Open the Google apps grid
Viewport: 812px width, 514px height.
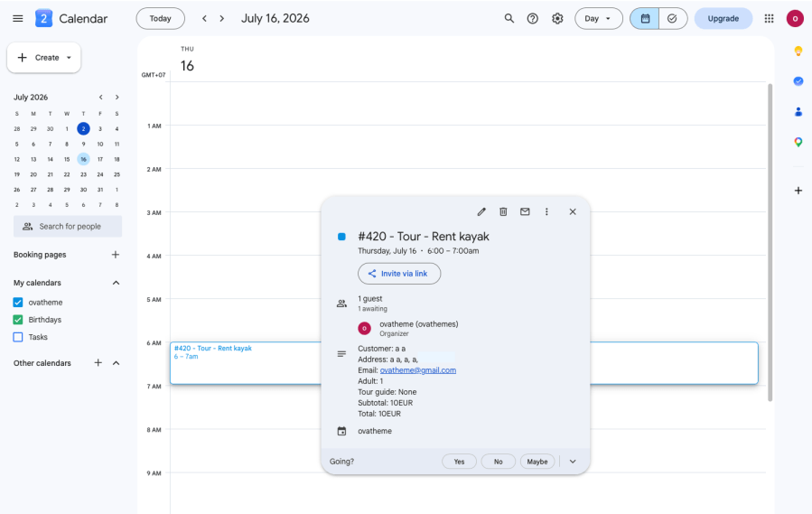pos(769,19)
